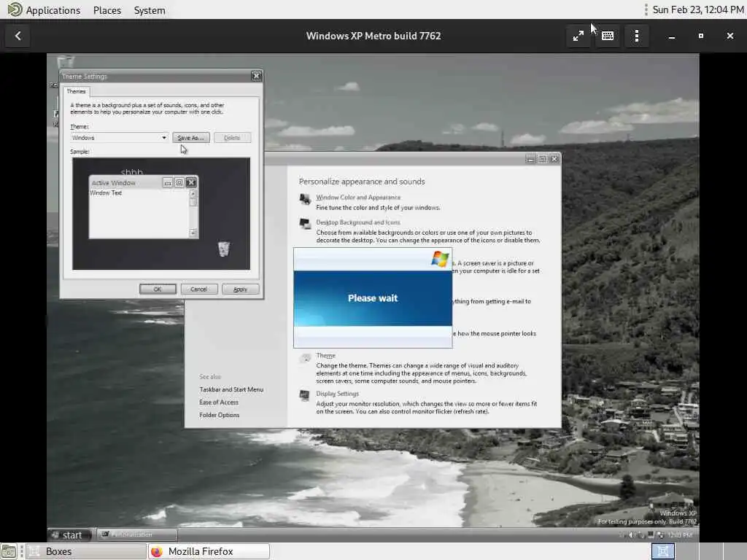The width and height of the screenshot is (747, 560).
Task: Click the Recycle Bin desktop icon
Action: coord(65,62)
